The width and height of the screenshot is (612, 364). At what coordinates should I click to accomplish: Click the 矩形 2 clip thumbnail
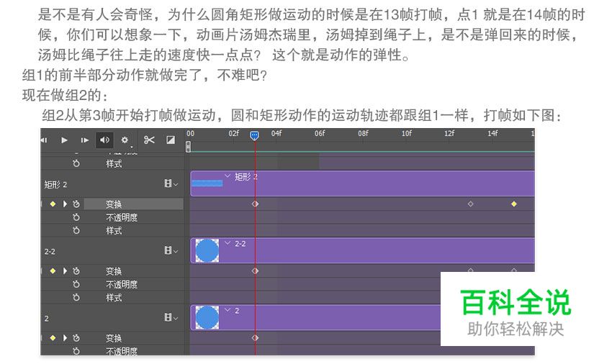(x=207, y=183)
